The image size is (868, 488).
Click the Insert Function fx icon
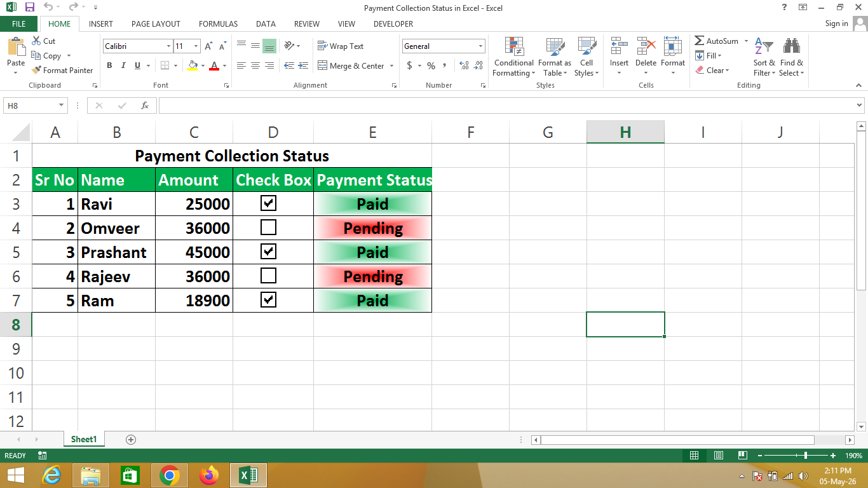tap(145, 105)
